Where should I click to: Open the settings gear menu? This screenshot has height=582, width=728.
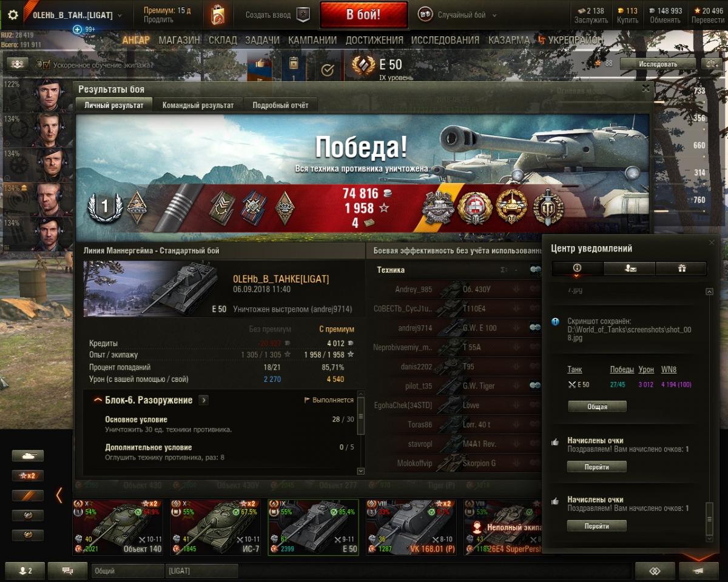click(x=13, y=15)
